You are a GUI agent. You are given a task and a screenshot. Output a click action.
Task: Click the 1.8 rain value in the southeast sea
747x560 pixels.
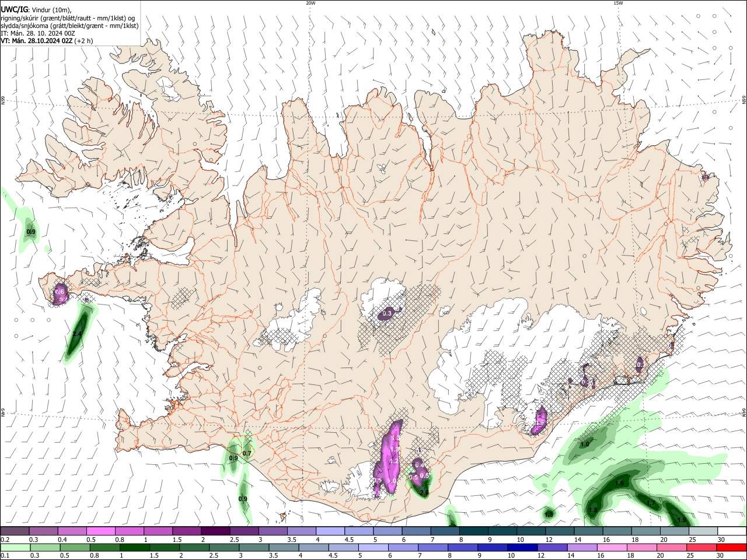(593, 510)
